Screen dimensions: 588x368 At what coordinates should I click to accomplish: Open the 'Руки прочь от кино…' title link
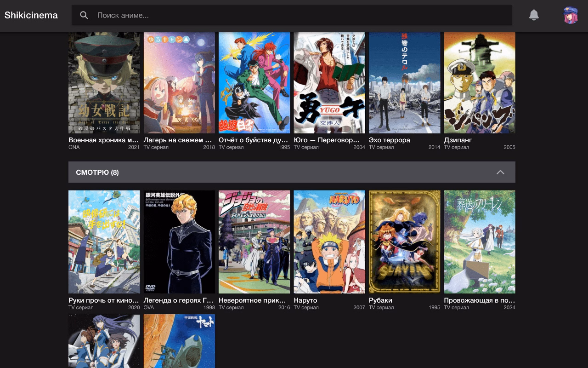pyautogui.click(x=104, y=300)
